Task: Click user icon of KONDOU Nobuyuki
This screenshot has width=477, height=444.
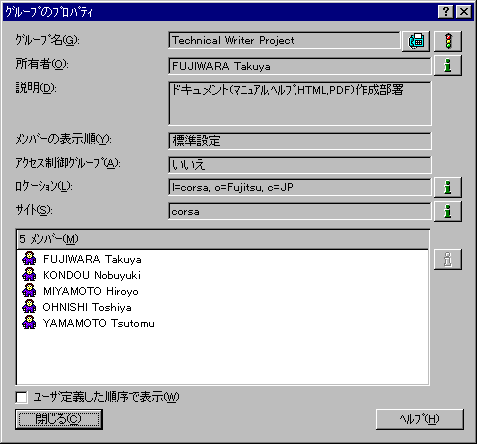Action: click(x=29, y=274)
